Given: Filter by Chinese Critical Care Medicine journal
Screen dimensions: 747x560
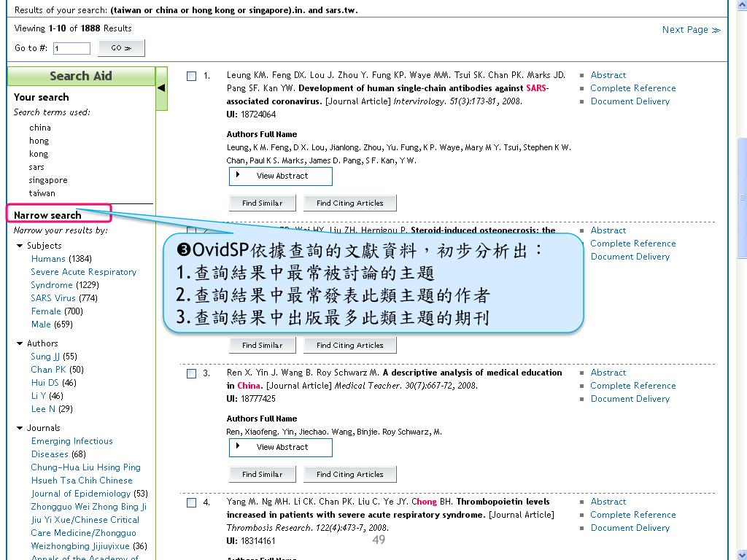Looking at the screenshot, I should pyautogui.click(x=88, y=526).
